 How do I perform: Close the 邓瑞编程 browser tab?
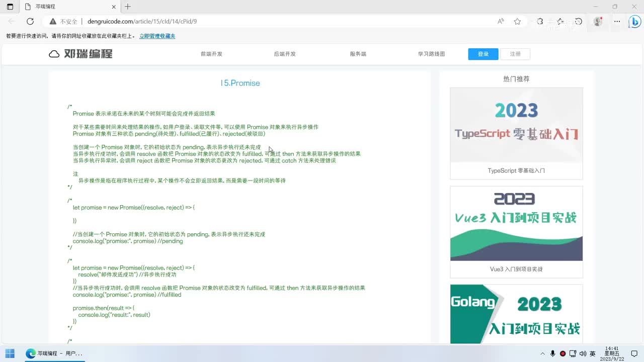point(114,7)
